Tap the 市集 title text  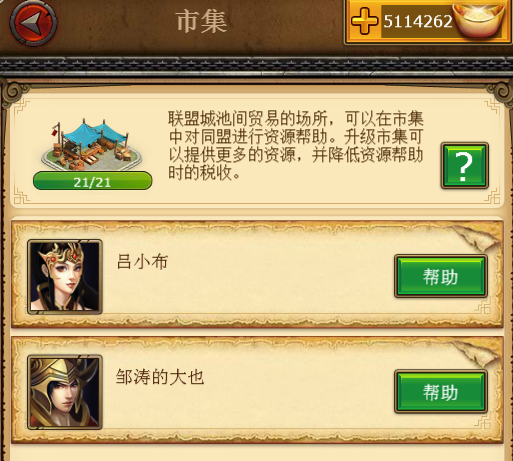201,22
